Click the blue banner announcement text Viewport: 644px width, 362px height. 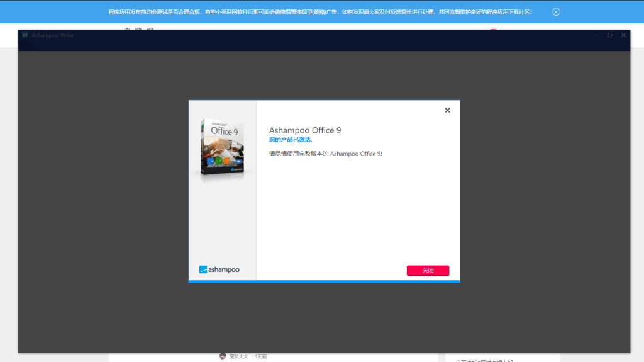click(320, 12)
